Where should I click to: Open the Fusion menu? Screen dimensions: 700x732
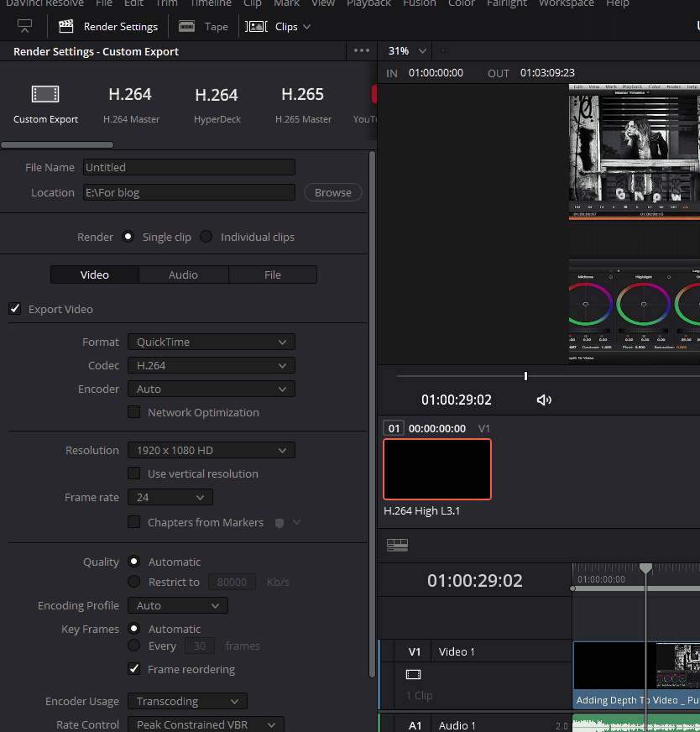pyautogui.click(x=419, y=3)
